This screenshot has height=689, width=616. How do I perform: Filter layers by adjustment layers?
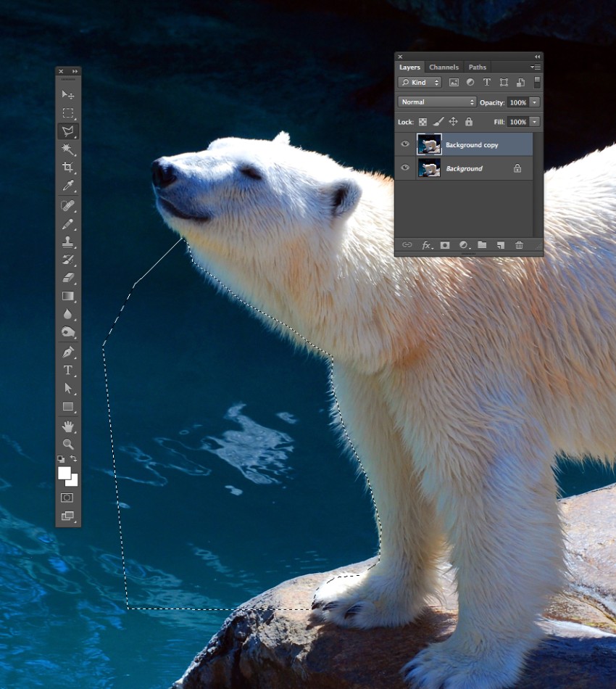(x=470, y=82)
